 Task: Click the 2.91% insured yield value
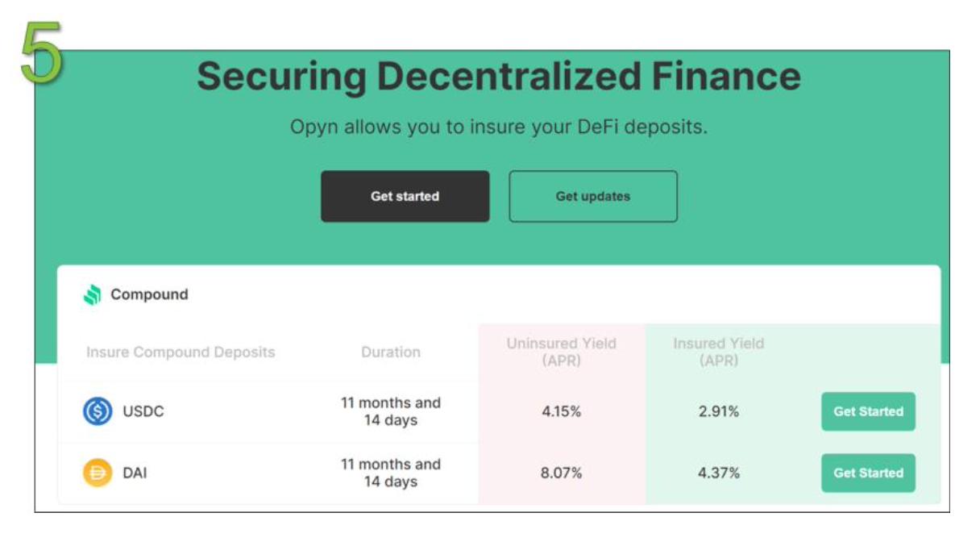pyautogui.click(x=719, y=411)
